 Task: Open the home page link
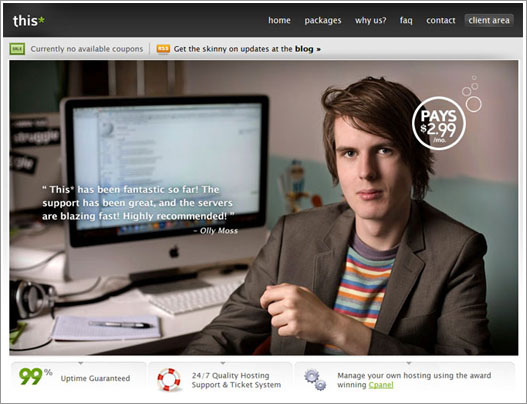coord(279,20)
